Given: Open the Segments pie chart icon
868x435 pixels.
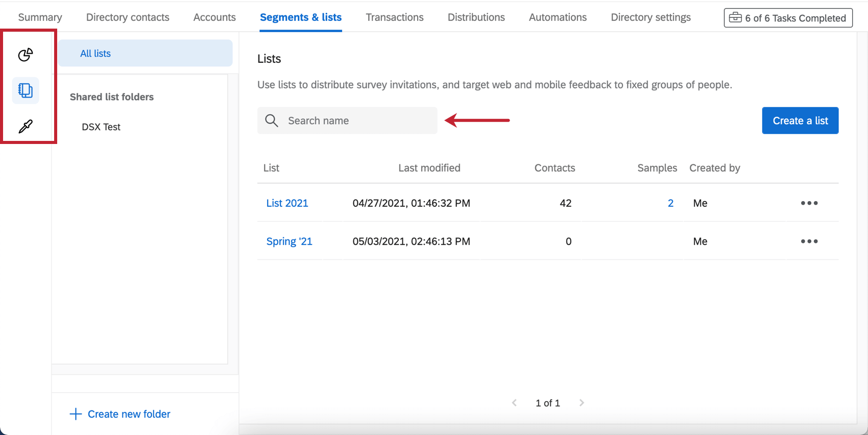Looking at the screenshot, I should click(26, 54).
